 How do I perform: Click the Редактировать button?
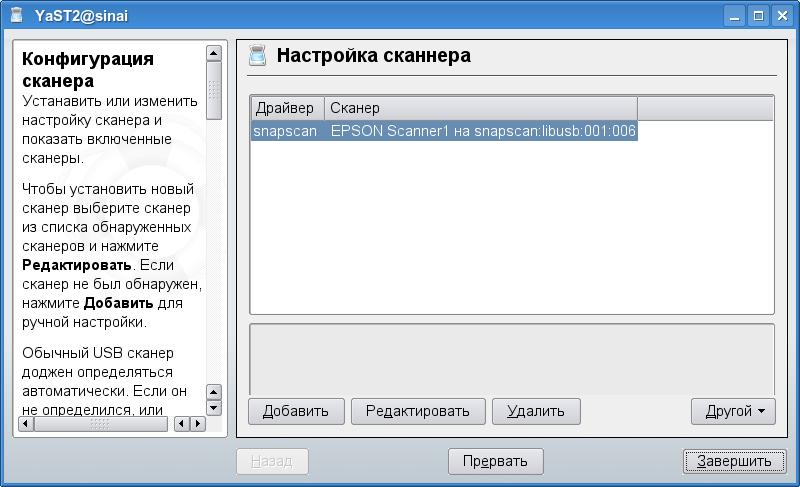coord(418,411)
